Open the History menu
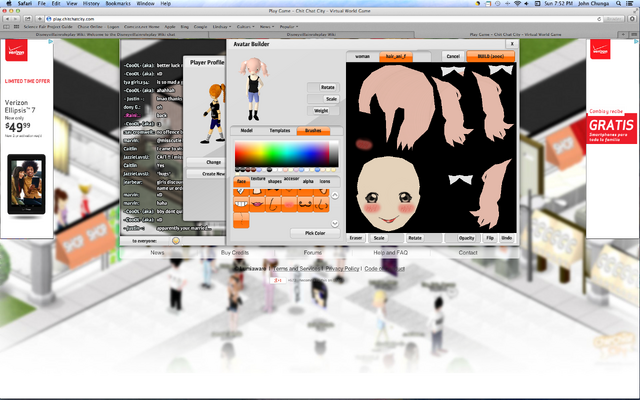The width and height of the screenshot is (640, 400). tap(91, 3)
